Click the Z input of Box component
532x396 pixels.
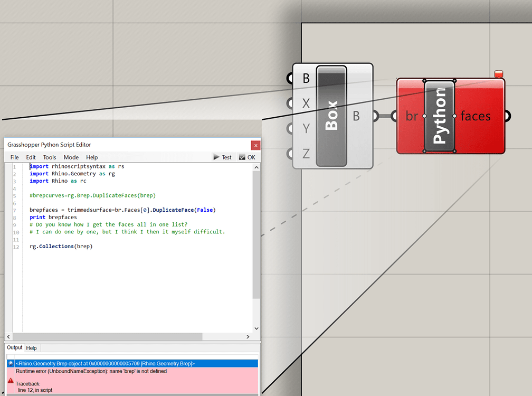pos(306,154)
